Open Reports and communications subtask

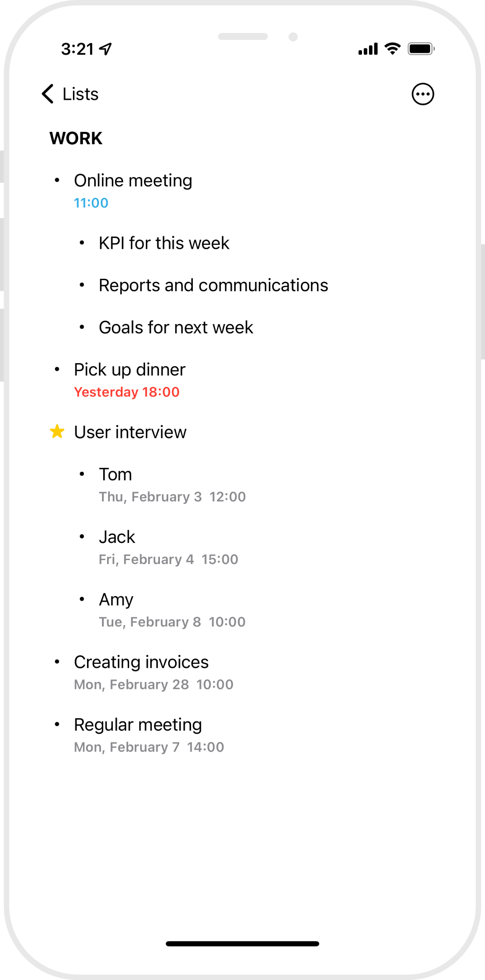pyautogui.click(x=213, y=285)
